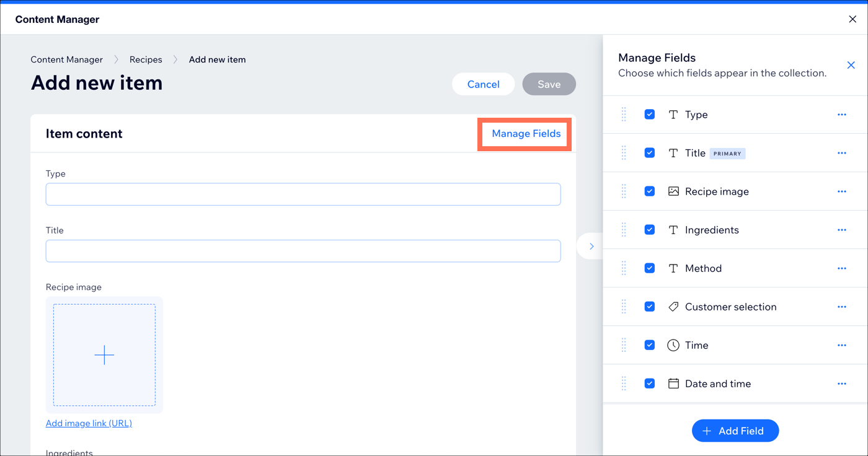Open more options for the Type field
868x456 pixels.
(841, 115)
